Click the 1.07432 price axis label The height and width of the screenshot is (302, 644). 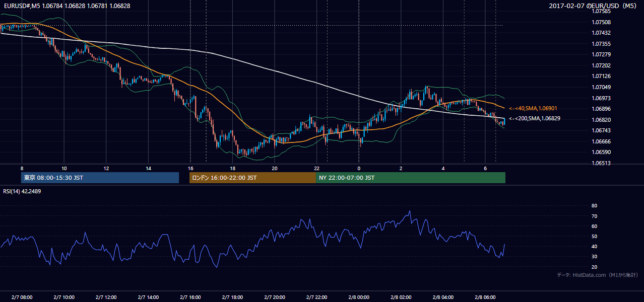point(601,33)
